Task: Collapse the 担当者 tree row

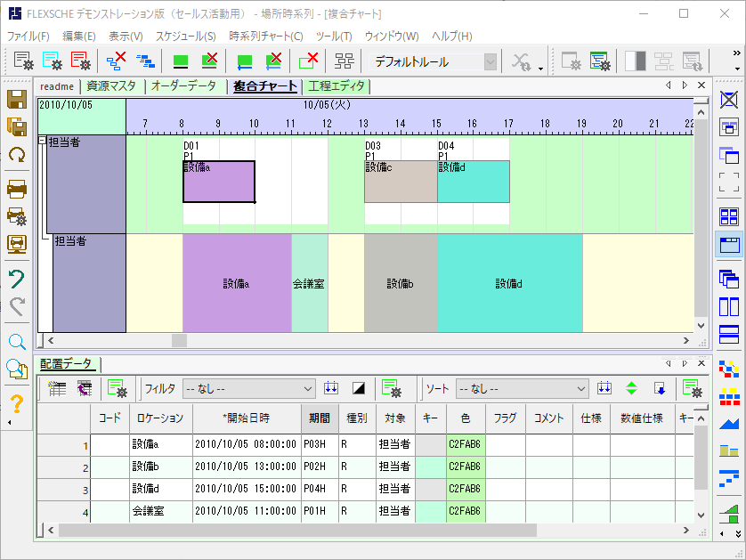Action: [42, 141]
